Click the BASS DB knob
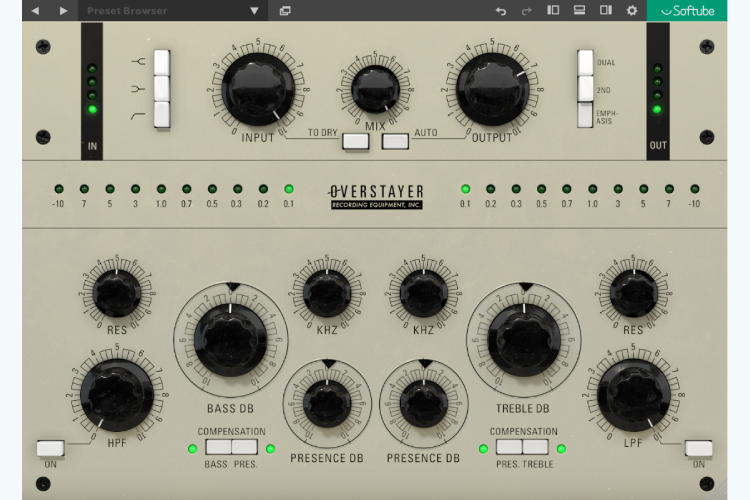The width and height of the screenshot is (750, 500). click(x=231, y=340)
